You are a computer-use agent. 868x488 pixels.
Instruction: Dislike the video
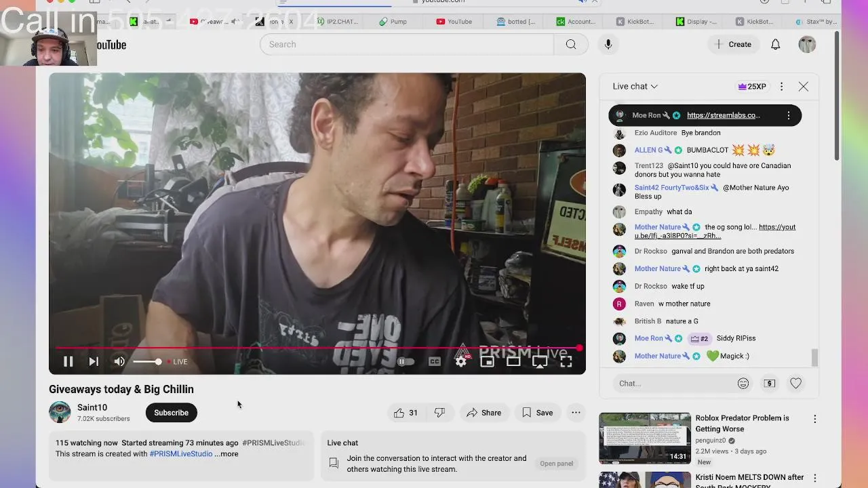[x=439, y=413]
